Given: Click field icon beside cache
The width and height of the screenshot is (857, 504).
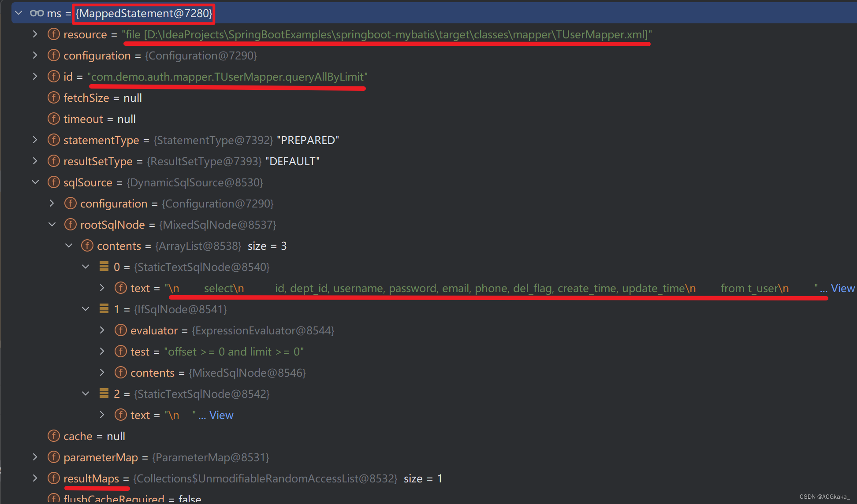Looking at the screenshot, I should [53, 436].
